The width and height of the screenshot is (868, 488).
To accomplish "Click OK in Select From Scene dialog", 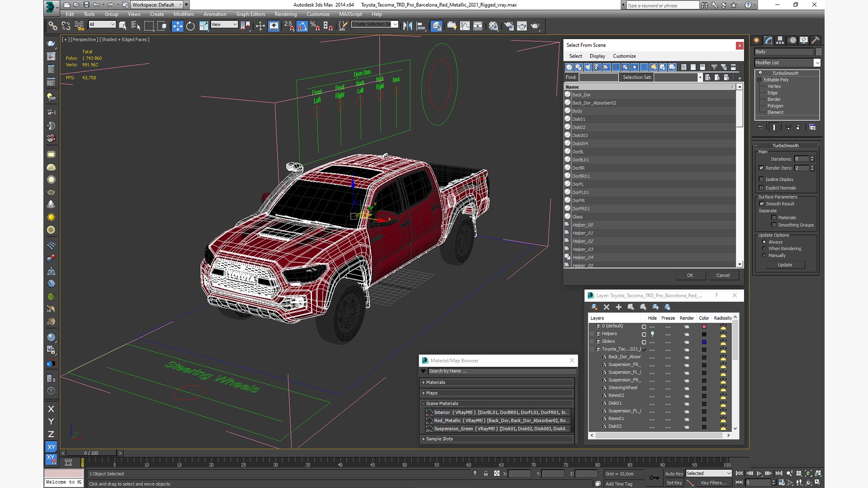I will pyautogui.click(x=690, y=275).
